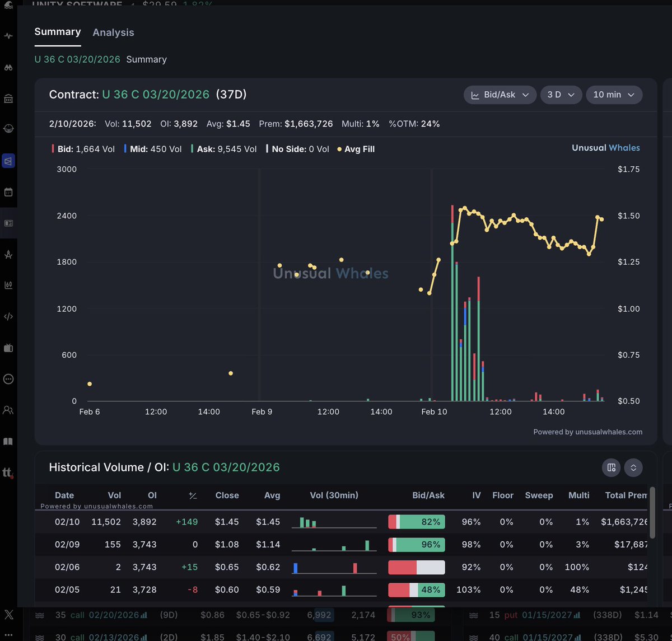Click the column layout icon in Historical Volume
Screen dimensions: 672x641
tap(611, 467)
